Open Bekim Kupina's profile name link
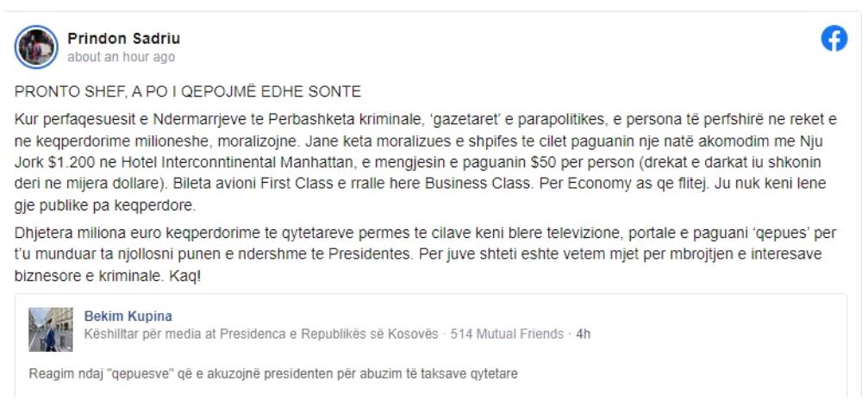Screen dimensions: 868x407 128,316
